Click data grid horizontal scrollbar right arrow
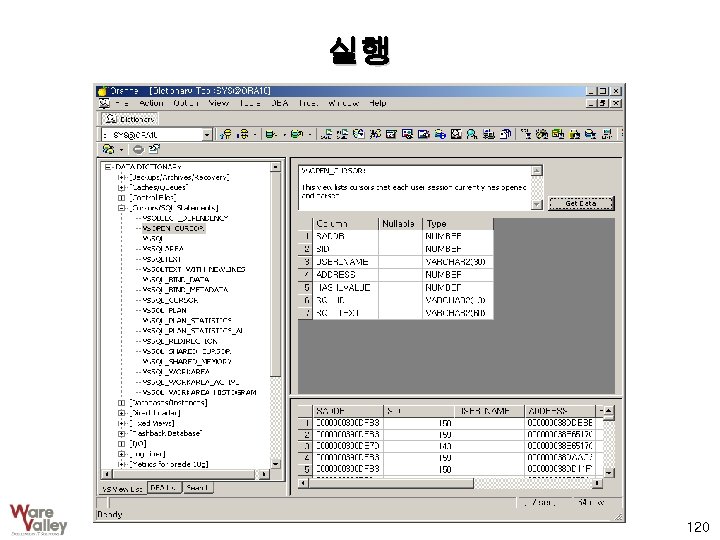Viewport: 720px width, 540px height. tap(597, 483)
